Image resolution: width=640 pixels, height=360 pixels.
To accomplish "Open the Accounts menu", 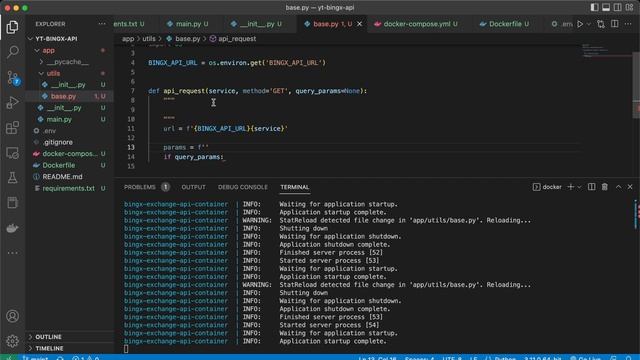I will 12,316.
